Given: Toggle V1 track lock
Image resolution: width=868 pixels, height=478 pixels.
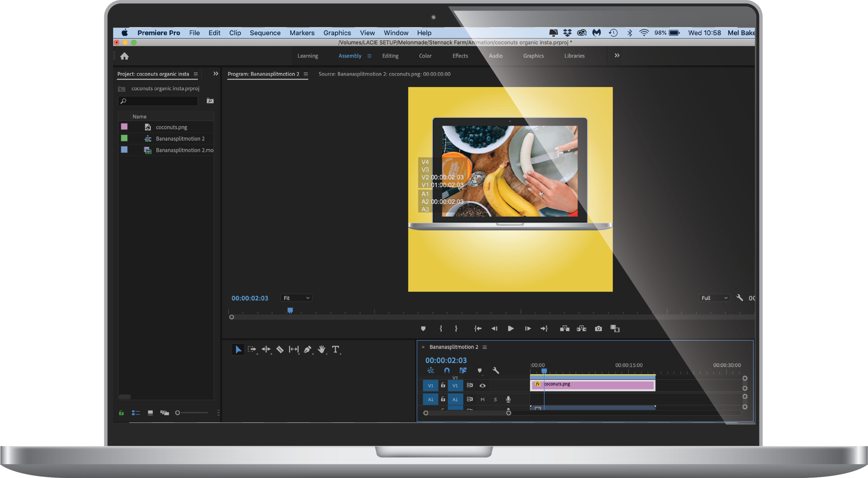Looking at the screenshot, I should (x=443, y=385).
